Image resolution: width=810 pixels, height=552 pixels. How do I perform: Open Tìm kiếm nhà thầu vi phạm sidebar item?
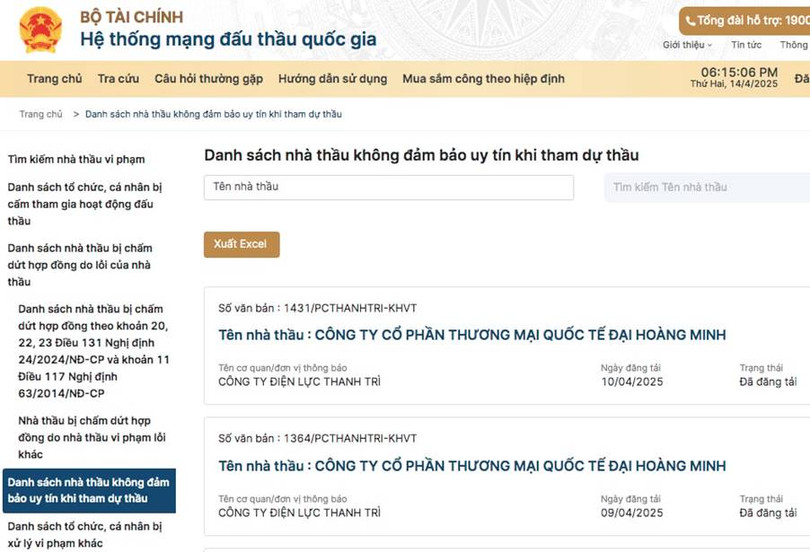click(76, 159)
